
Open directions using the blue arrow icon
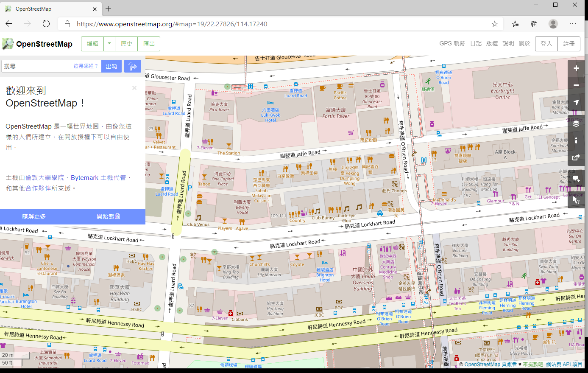[133, 66]
